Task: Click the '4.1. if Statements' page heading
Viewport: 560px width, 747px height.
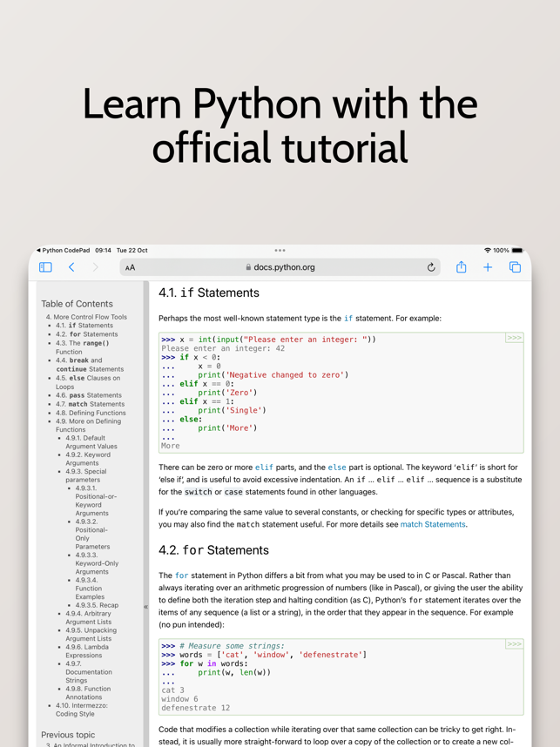Action: (x=209, y=293)
